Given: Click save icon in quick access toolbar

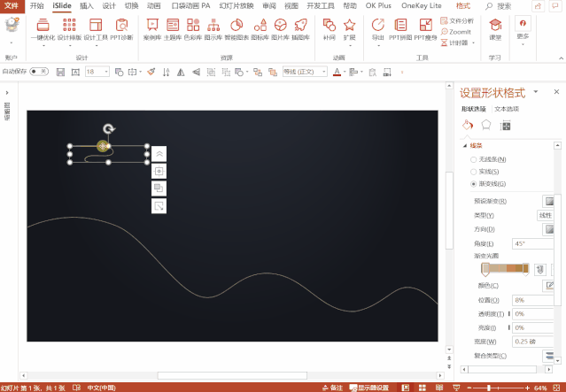Looking at the screenshot, I should pos(60,73).
